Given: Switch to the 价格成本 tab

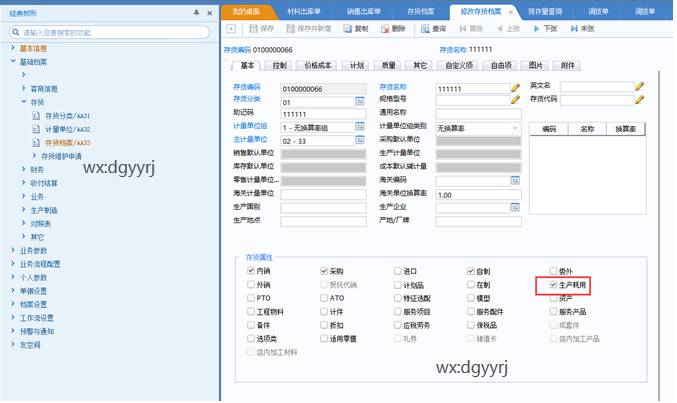Looking at the screenshot, I should (317, 65).
